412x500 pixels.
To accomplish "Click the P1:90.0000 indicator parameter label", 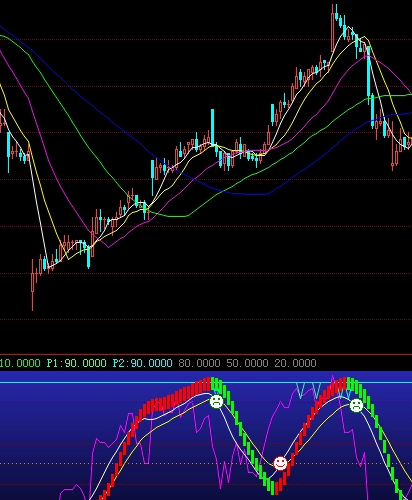I will [x=76, y=363].
